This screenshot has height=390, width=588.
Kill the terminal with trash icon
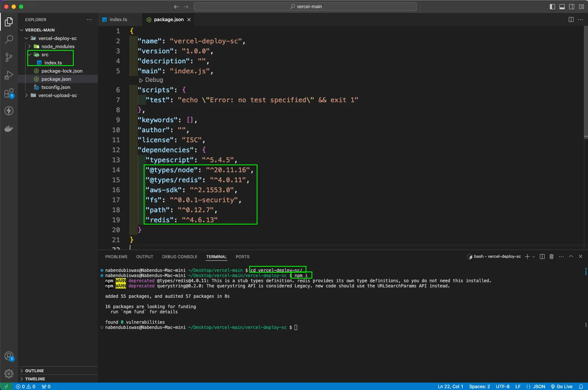coord(551,256)
